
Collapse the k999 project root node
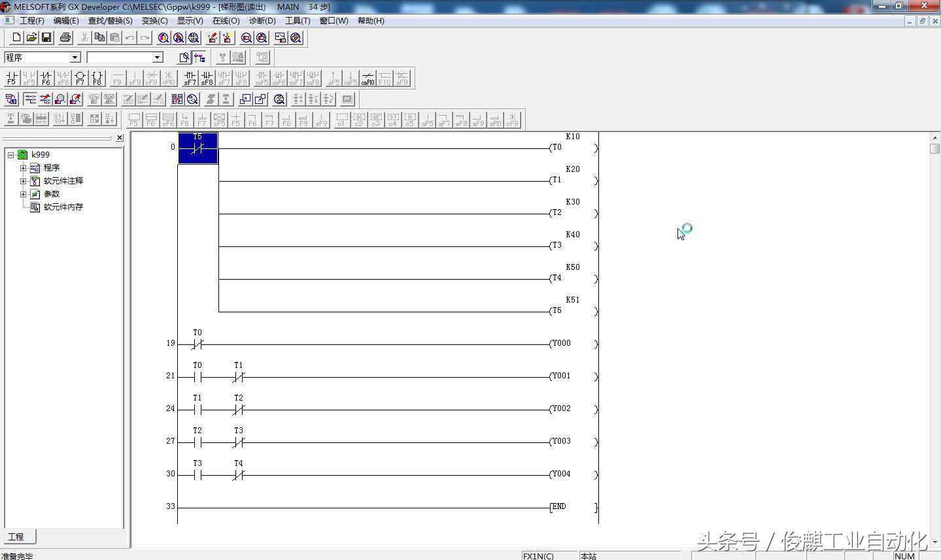[x=11, y=155]
